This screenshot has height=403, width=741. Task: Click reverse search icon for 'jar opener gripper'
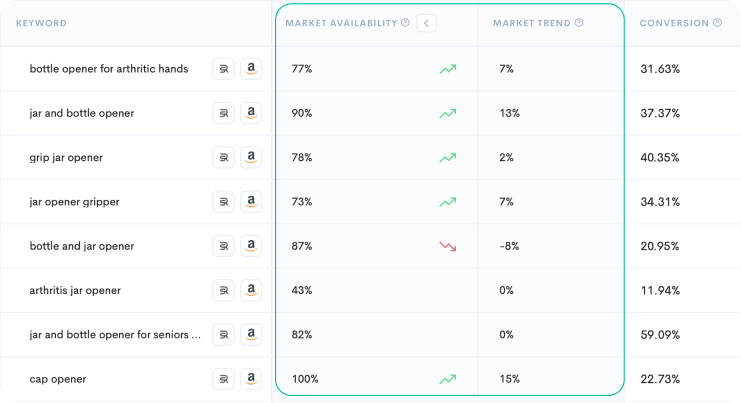pyautogui.click(x=223, y=202)
